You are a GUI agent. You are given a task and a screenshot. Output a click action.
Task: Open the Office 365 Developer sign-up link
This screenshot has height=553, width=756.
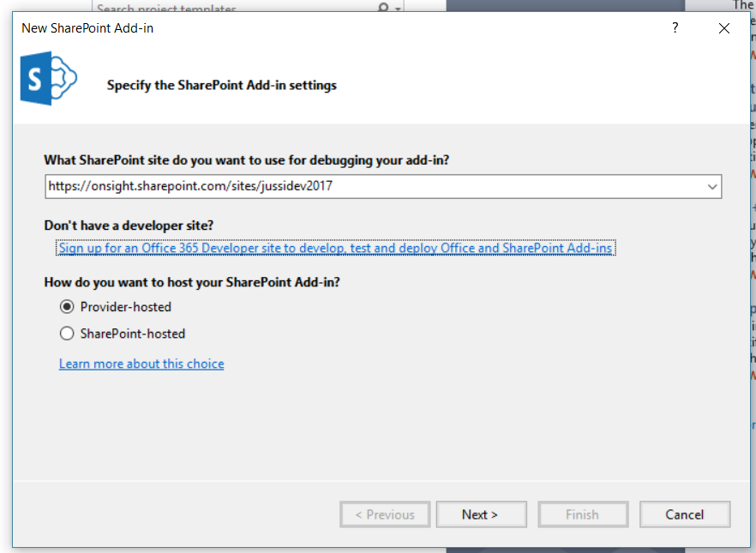(x=336, y=249)
